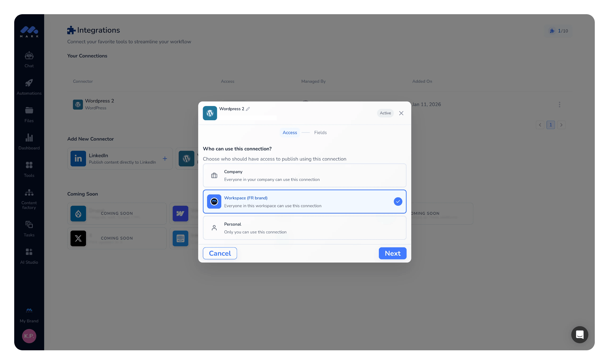Screen dimensions: 609x364
Task: Open Automations rocket icon
Action: coord(29,83)
